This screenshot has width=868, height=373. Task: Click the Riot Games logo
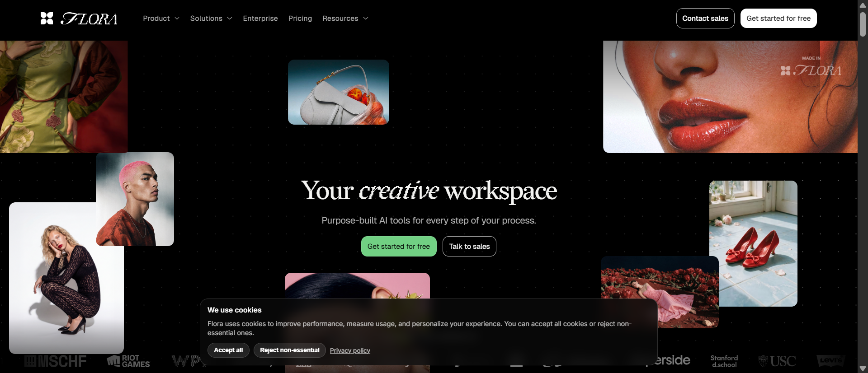(x=128, y=361)
